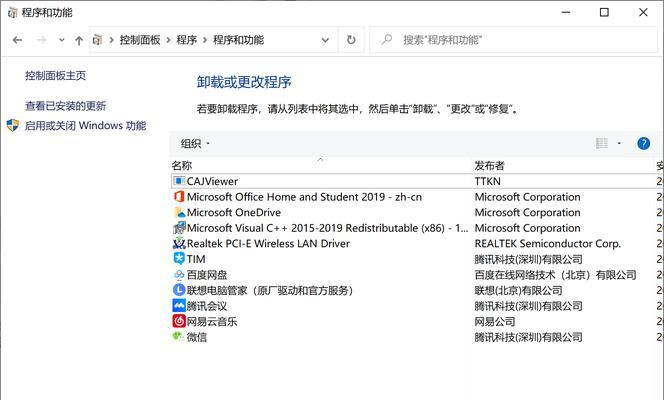Refresh the programs list
The width and height of the screenshot is (664, 400).
pos(351,40)
